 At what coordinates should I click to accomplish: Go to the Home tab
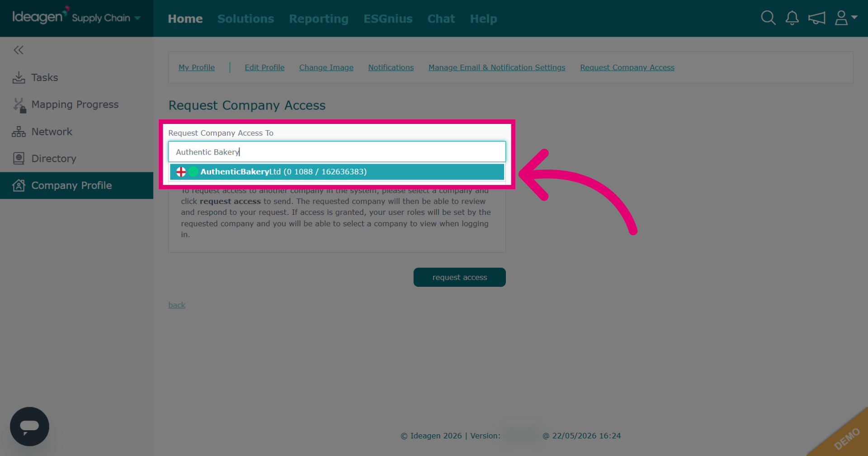185,19
